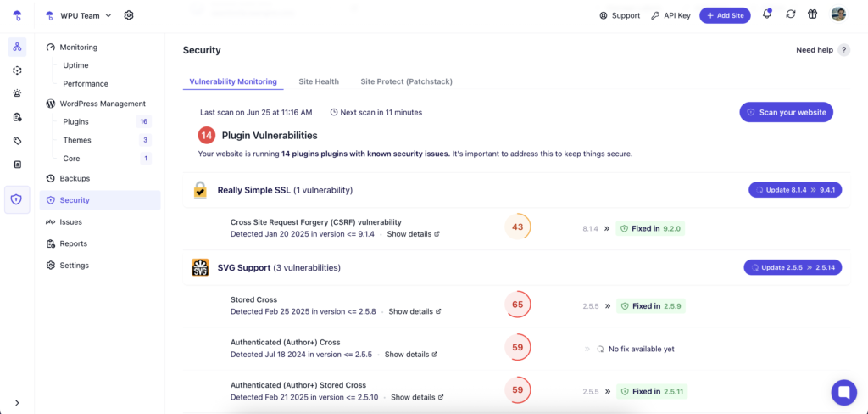Expand the left rail with bottom arrow
Screen dimensions: 868x414
[x=17, y=403]
